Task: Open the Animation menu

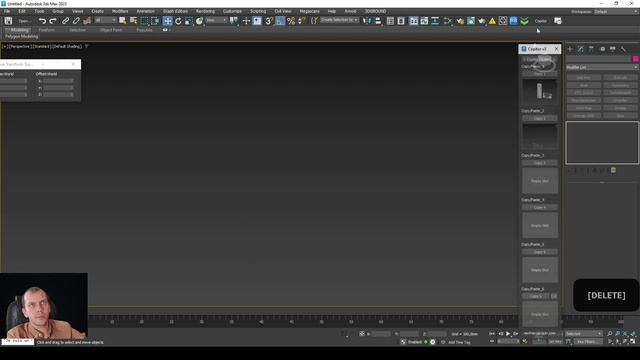Action: click(x=145, y=11)
